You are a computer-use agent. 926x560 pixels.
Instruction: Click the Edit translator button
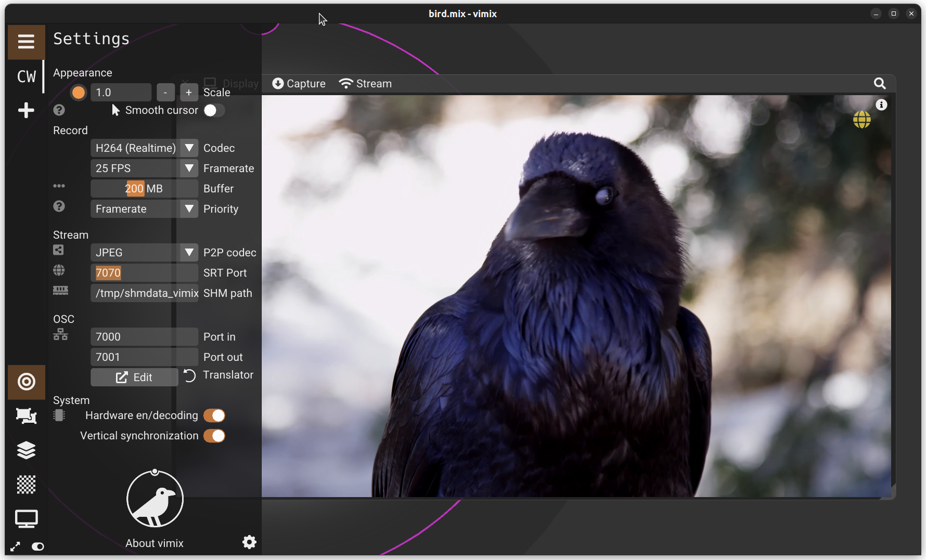[134, 377]
